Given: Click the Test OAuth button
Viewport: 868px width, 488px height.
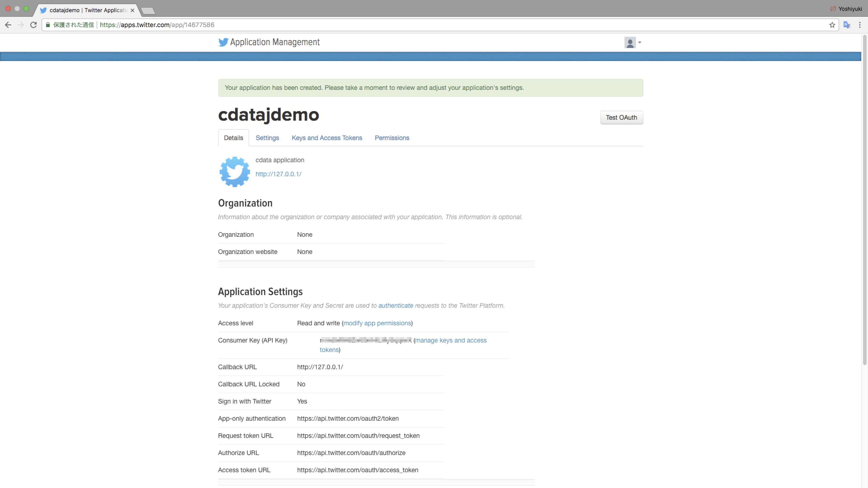Looking at the screenshot, I should point(621,117).
